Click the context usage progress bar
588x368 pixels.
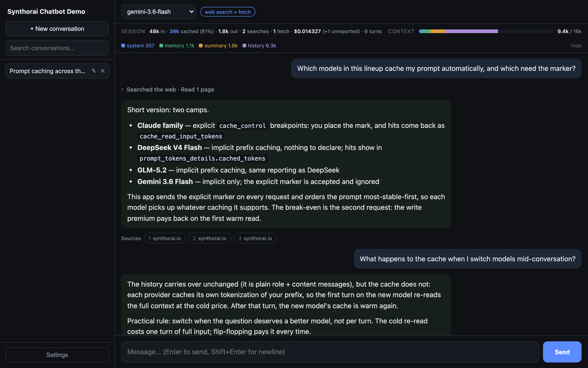click(486, 32)
